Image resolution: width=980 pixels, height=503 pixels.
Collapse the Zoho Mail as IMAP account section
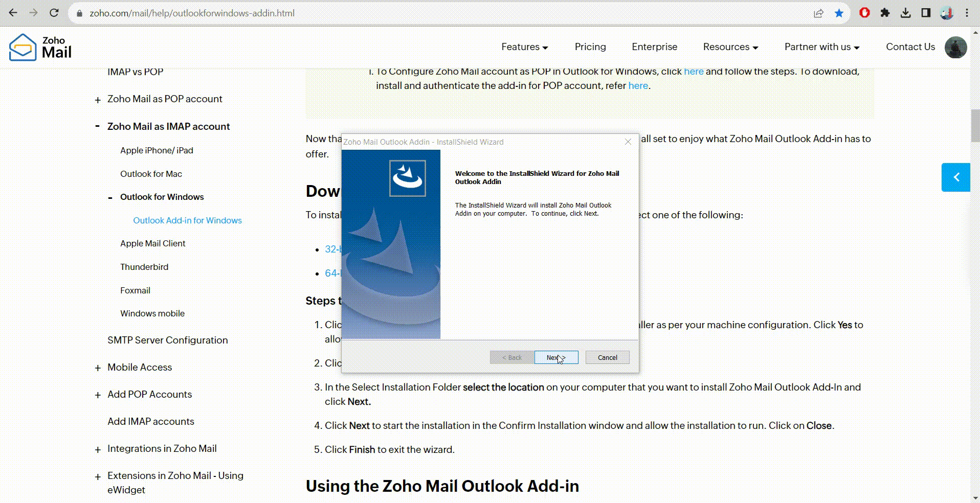coord(97,126)
